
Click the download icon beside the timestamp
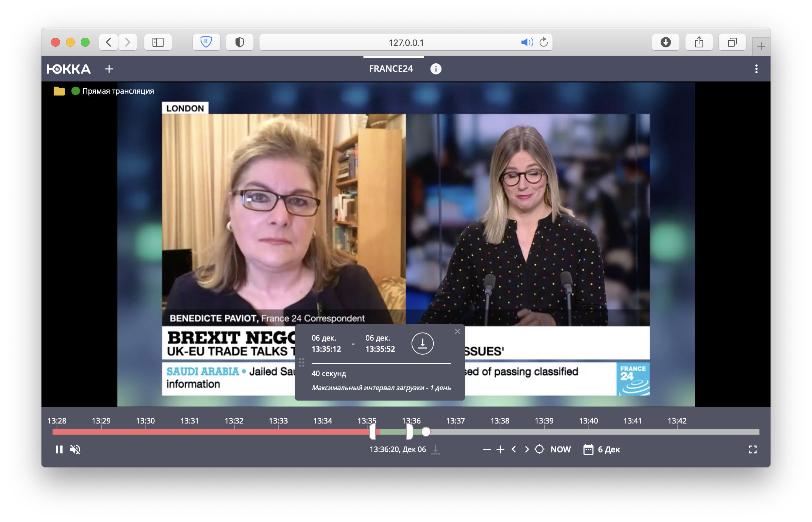[436, 449]
